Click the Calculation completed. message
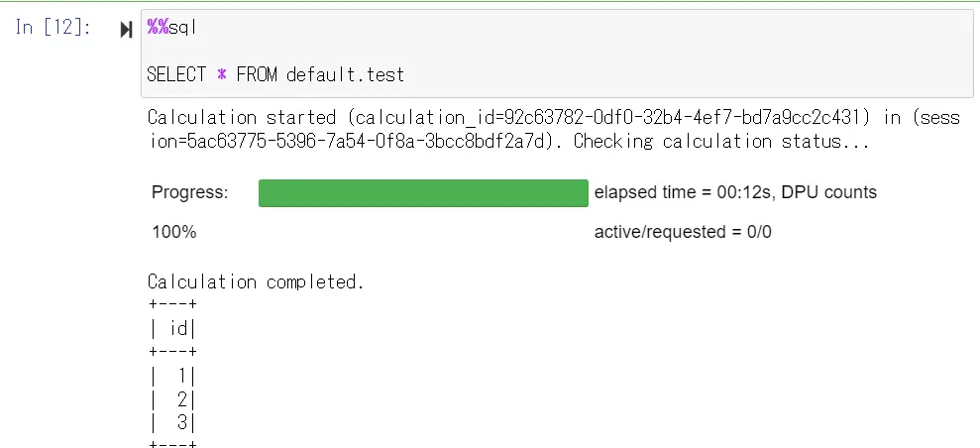The height and width of the screenshot is (448, 980). tap(256, 281)
